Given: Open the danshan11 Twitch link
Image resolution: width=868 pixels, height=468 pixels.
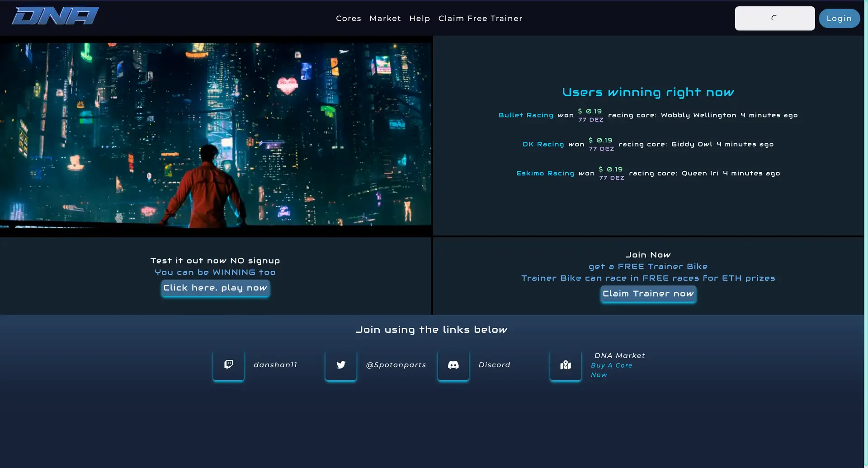Looking at the screenshot, I should coord(275,365).
